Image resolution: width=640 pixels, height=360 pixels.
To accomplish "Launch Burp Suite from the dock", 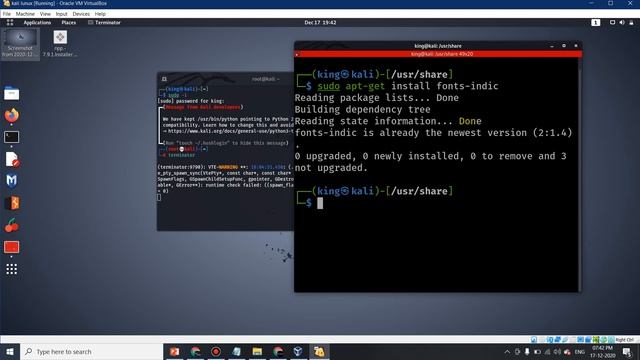I will [11, 203].
